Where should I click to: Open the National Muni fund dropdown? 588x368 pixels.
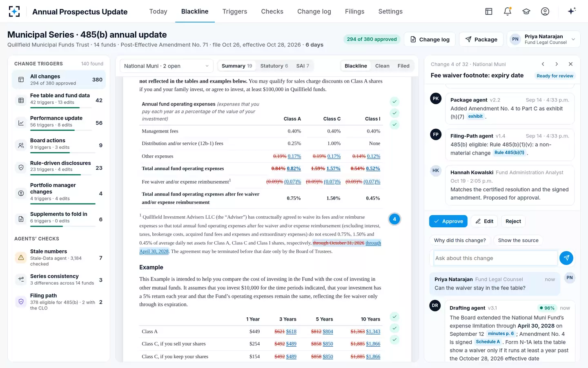click(x=167, y=66)
